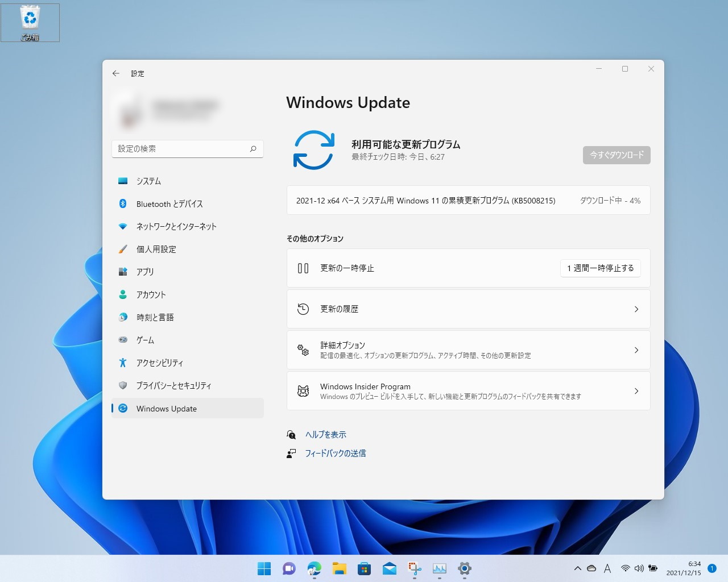The image size is (728, 582).
Task: Click the ネットワークとインターネット globe icon
Action: click(123, 226)
